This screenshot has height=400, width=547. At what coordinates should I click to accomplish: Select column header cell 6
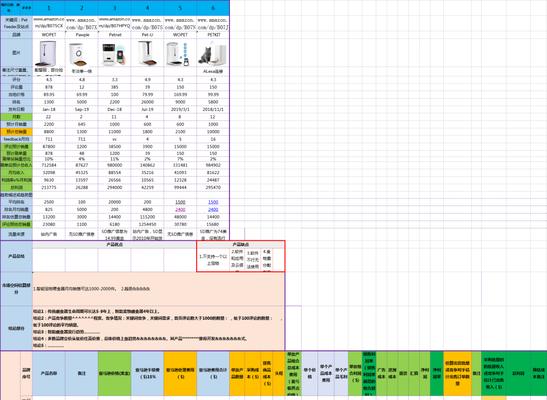tap(213, 8)
